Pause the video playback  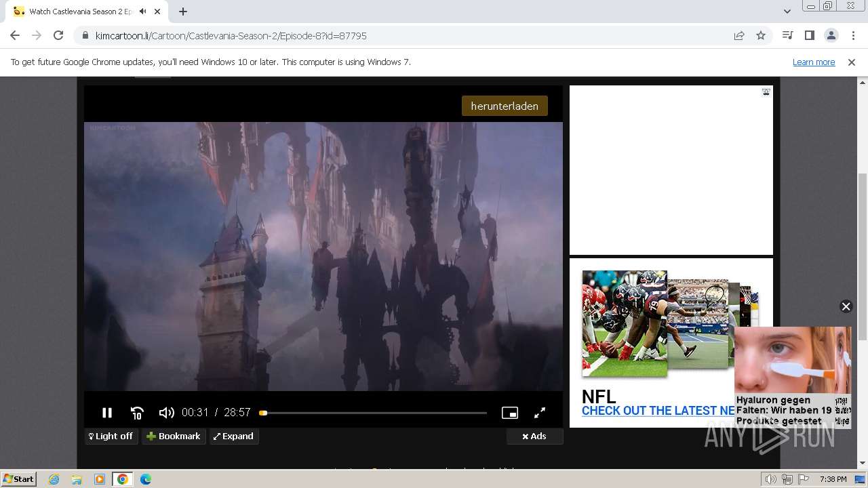coord(106,413)
